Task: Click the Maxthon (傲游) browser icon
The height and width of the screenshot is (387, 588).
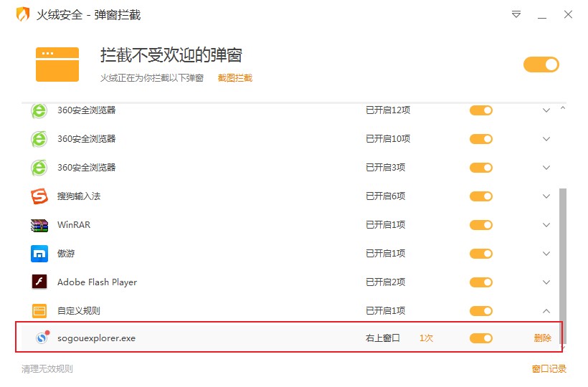Action: pyautogui.click(x=39, y=254)
